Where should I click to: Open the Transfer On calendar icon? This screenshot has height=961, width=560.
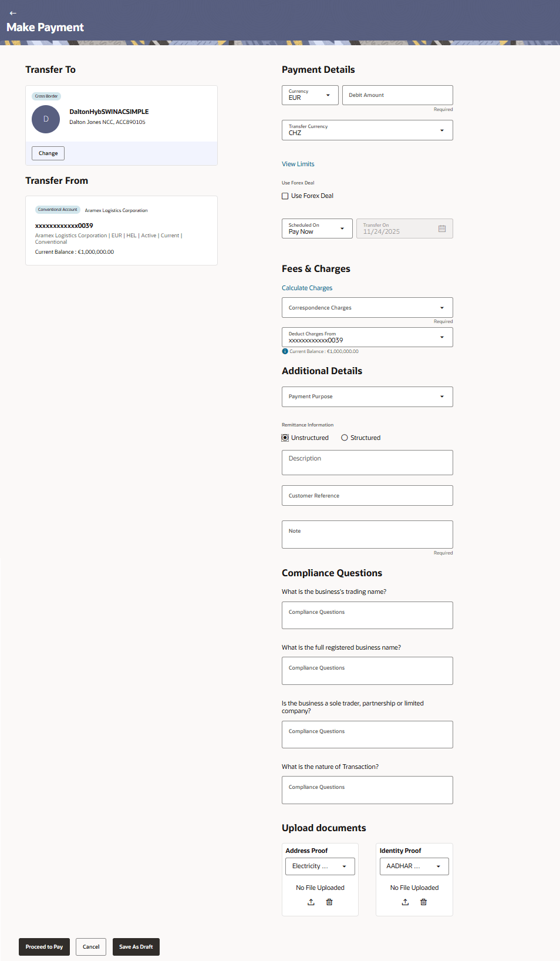pyautogui.click(x=442, y=229)
